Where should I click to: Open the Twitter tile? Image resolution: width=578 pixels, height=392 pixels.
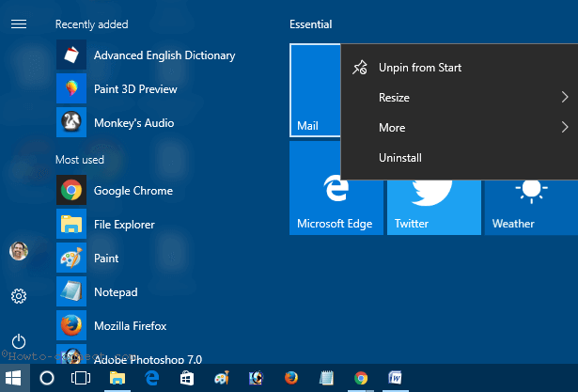pos(434,207)
